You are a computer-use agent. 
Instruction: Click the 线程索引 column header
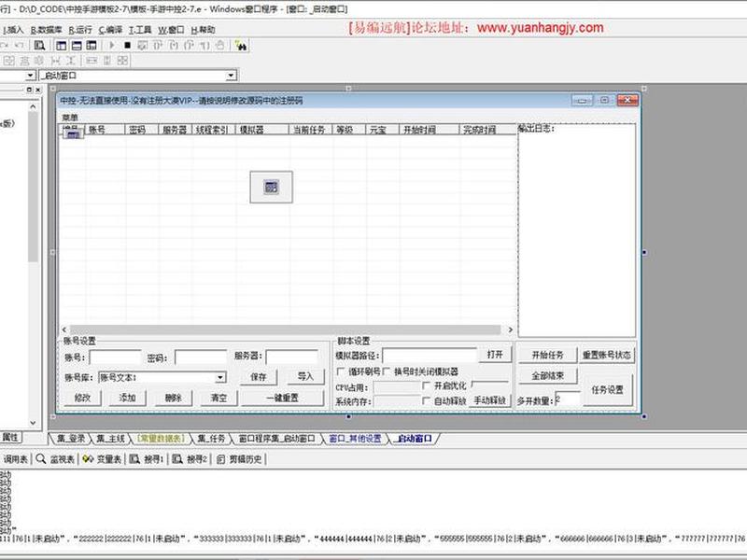tap(213, 129)
